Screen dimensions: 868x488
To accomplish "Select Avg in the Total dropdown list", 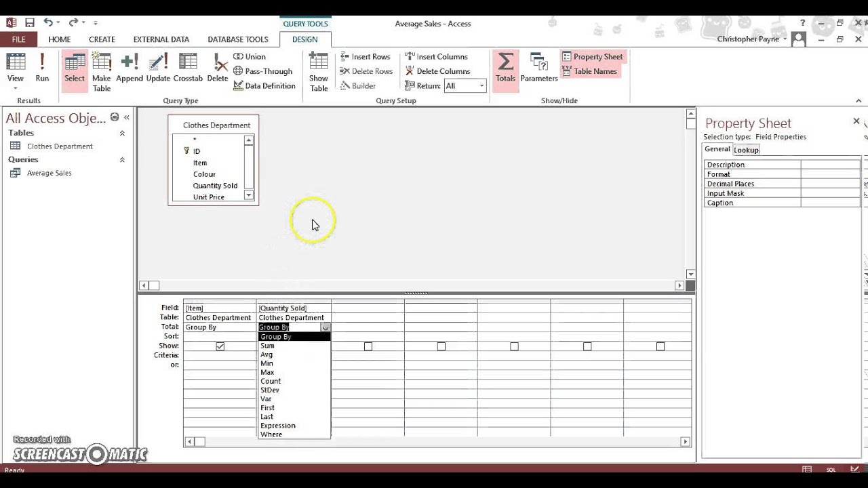I will (294, 354).
